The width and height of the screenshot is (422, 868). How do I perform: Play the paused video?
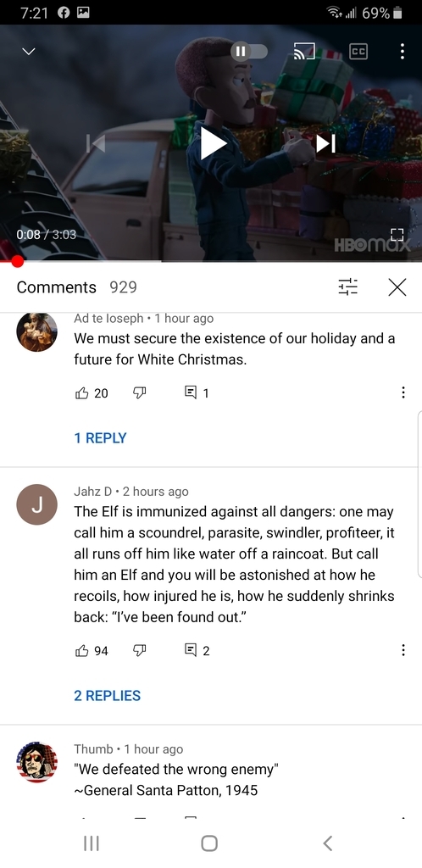click(x=213, y=143)
